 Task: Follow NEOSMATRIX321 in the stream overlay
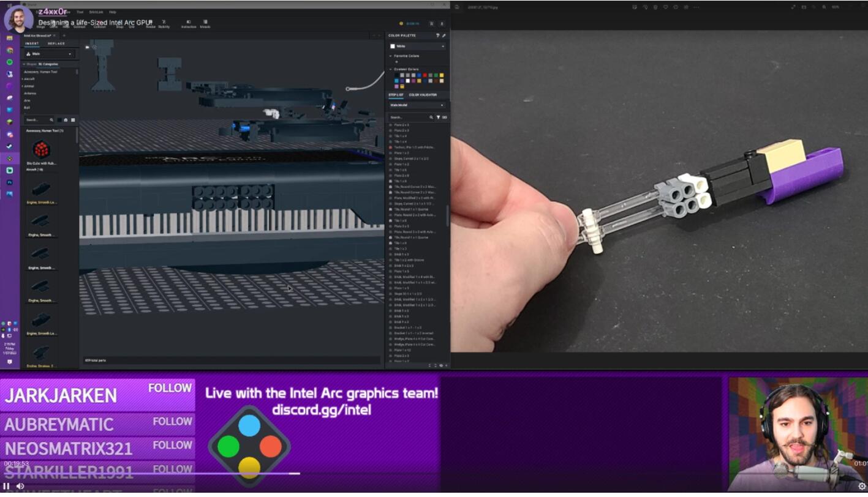click(x=173, y=445)
